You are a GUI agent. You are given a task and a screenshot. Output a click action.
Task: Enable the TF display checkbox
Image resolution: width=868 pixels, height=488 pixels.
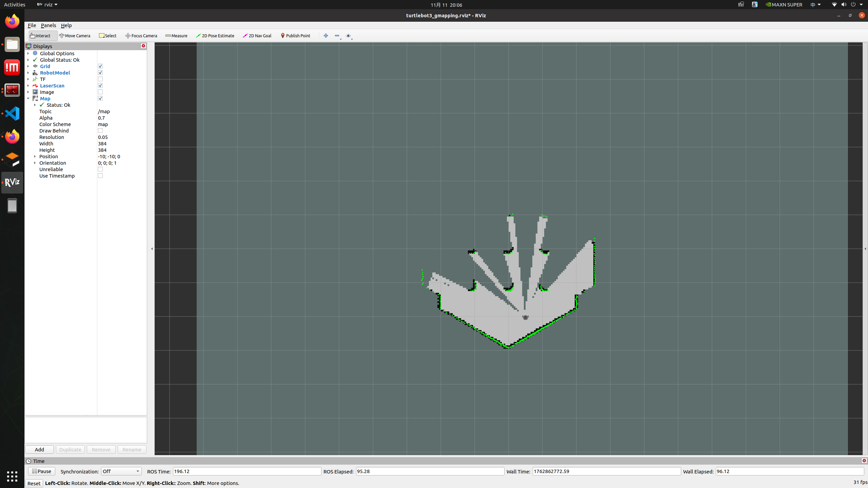coord(100,79)
